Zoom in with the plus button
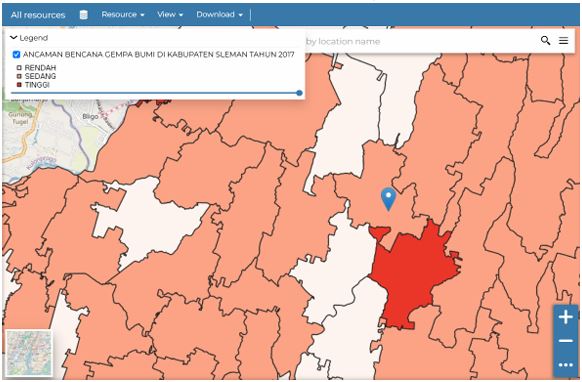Screen dimensions: 582x382 click(566, 317)
